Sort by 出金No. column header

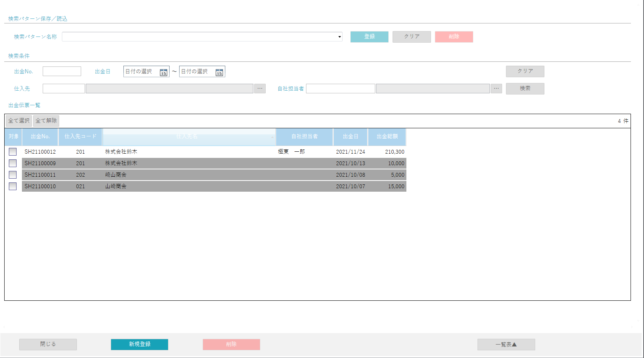point(40,137)
